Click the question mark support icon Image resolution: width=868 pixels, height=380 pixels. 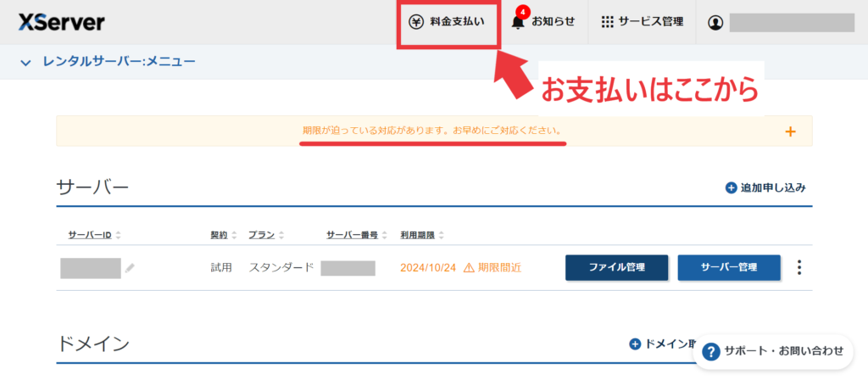tap(711, 351)
